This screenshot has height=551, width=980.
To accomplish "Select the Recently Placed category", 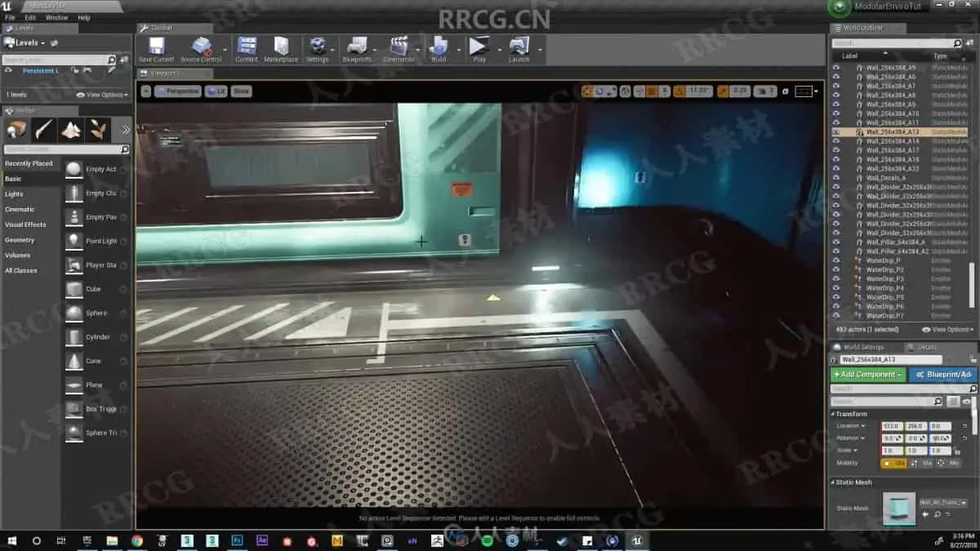I will click(29, 163).
